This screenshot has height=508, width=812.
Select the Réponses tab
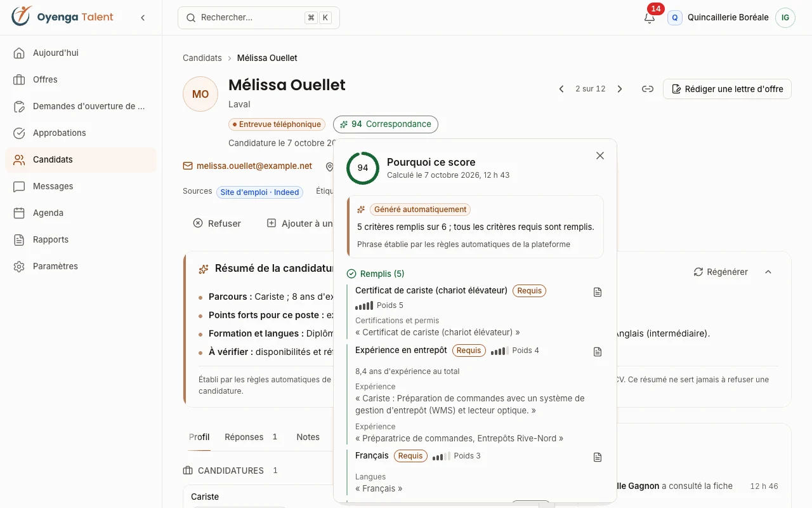point(251,437)
